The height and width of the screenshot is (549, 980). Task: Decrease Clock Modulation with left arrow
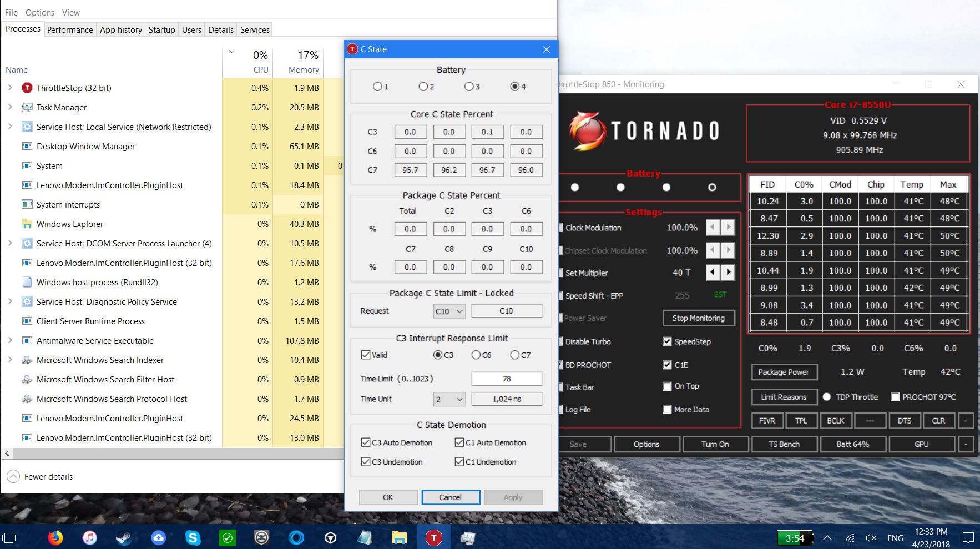[x=713, y=227]
